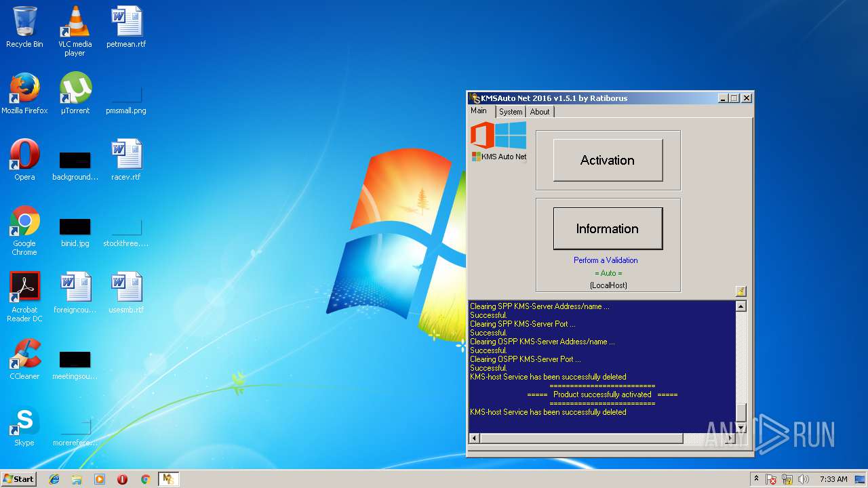Viewport: 868px width, 488px height.
Task: Select the CCleaner desktop shortcut
Action: [24, 359]
